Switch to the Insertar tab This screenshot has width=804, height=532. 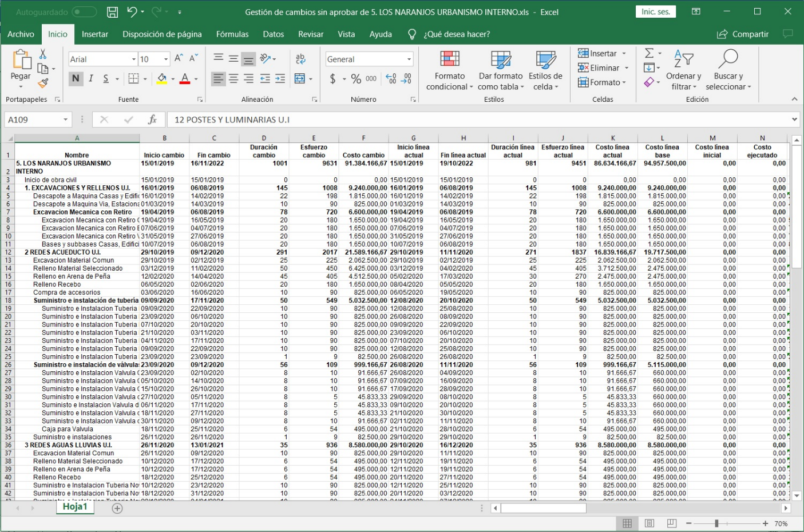coord(95,34)
